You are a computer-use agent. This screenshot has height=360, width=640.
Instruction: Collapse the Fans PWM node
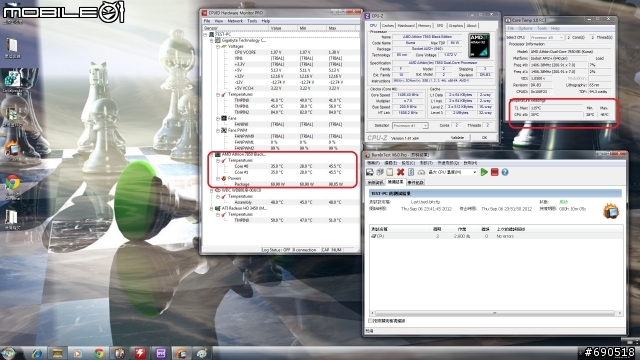click(x=218, y=131)
